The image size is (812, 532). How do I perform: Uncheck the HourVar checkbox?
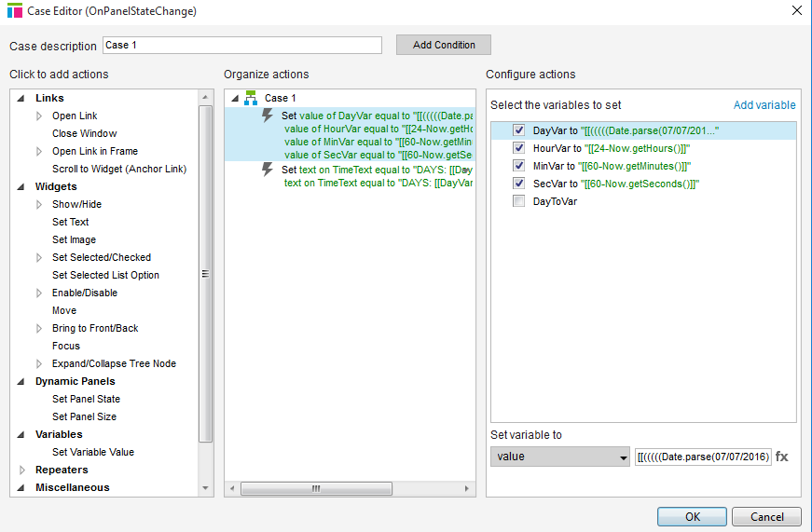[519, 148]
